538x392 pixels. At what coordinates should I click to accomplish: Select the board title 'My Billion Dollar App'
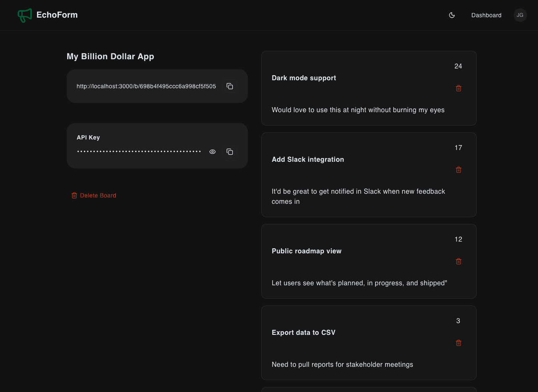[110, 56]
